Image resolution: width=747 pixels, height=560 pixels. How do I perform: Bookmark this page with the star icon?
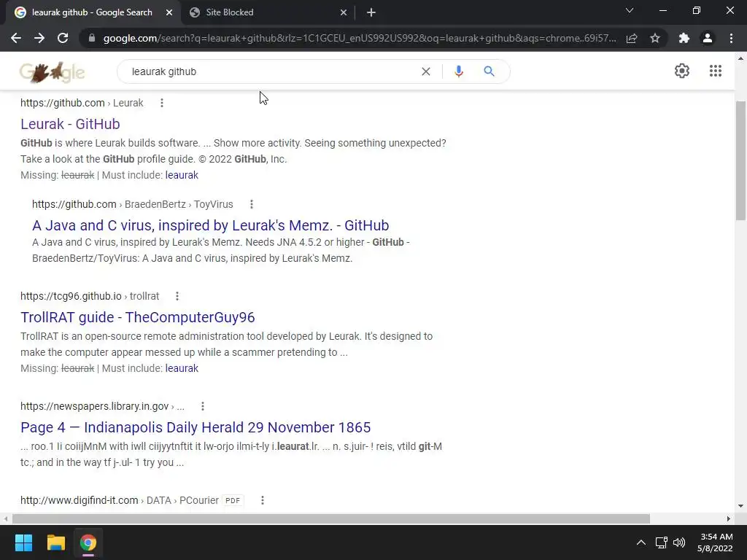[655, 38]
